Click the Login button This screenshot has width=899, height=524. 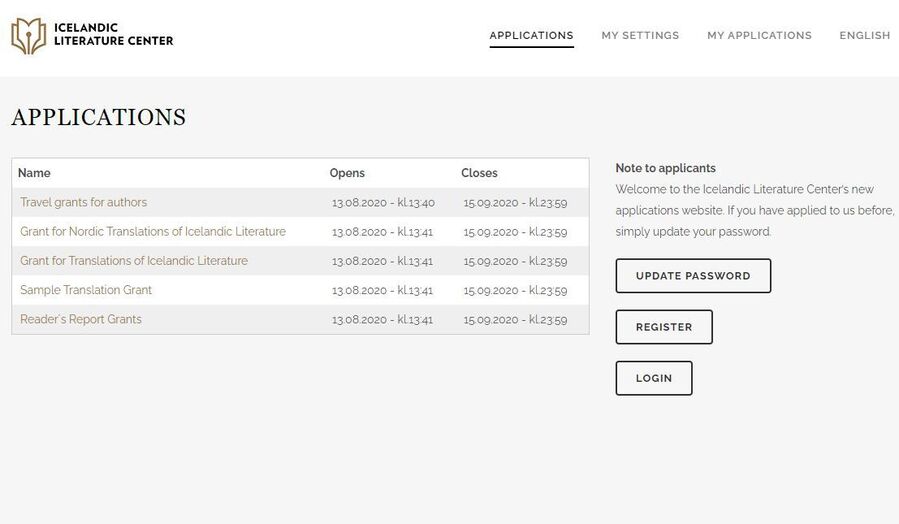[654, 378]
